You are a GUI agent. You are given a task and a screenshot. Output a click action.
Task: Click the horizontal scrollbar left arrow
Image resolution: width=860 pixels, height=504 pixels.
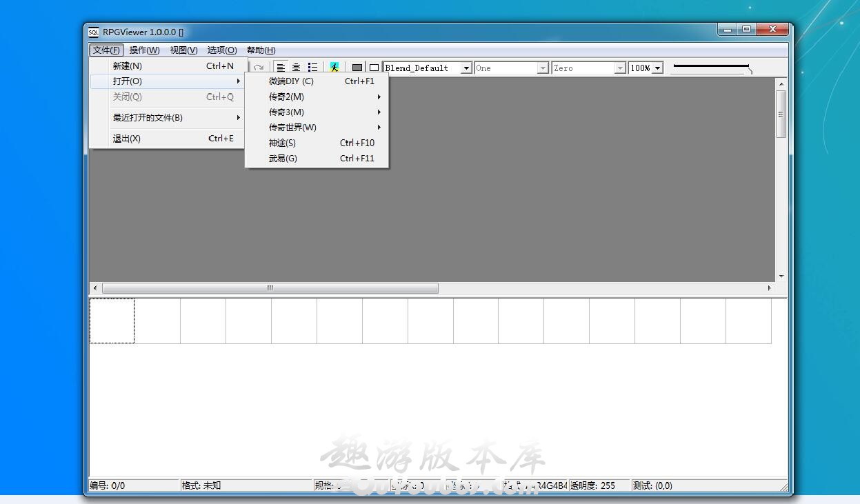click(x=95, y=288)
